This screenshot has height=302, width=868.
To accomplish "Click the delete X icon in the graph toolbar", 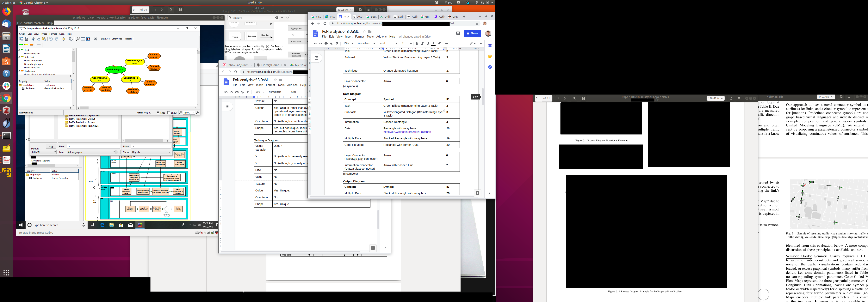I will (x=95, y=39).
